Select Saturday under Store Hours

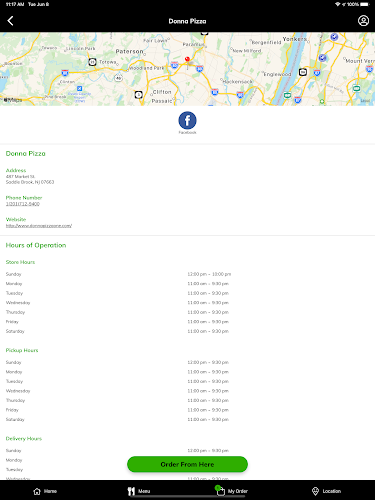(x=15, y=331)
